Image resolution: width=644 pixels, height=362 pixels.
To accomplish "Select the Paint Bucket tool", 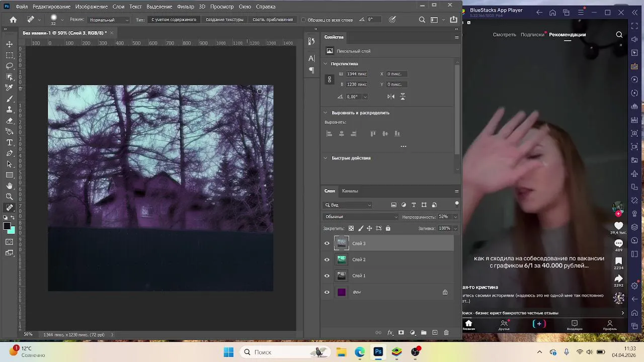I will [x=10, y=131].
